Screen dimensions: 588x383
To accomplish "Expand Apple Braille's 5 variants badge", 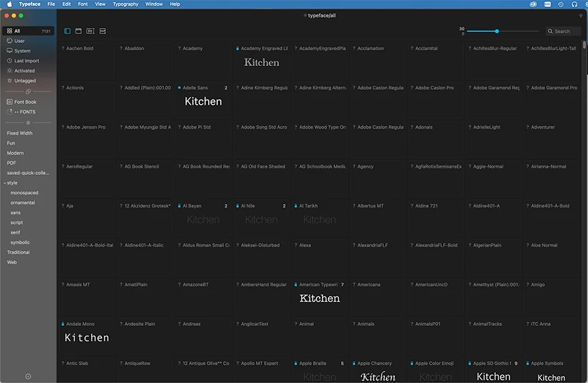I will [342, 363].
